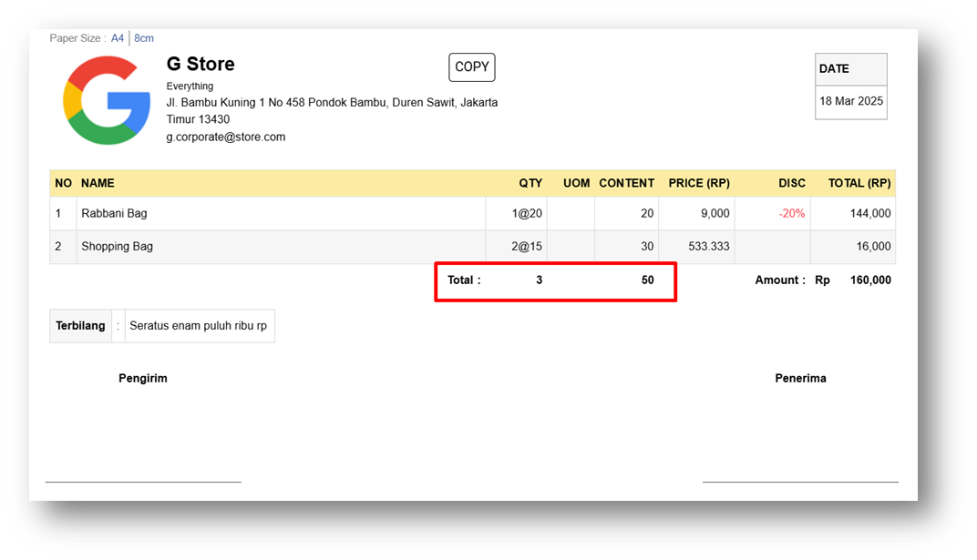Click the date value 18 Mar 2025
Viewport: 977px width, 560px height.
tap(851, 101)
